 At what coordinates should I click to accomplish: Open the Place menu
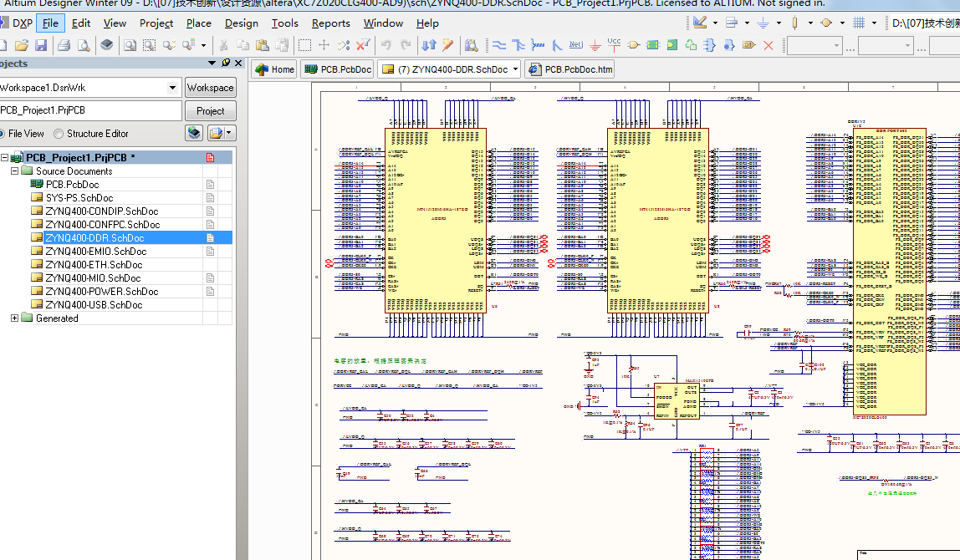(x=198, y=23)
